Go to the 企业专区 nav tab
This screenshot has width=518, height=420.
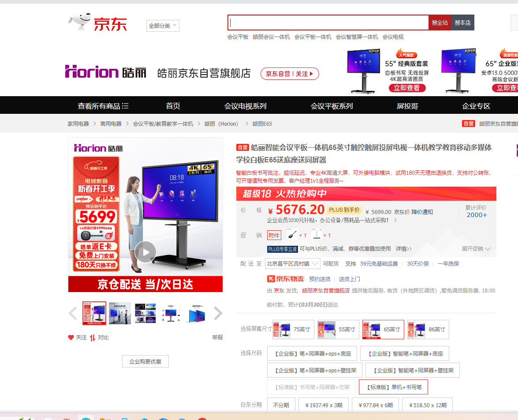(476, 106)
